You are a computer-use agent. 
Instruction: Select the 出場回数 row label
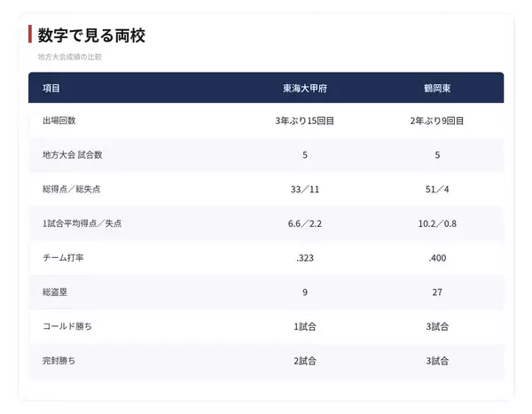[x=59, y=121]
